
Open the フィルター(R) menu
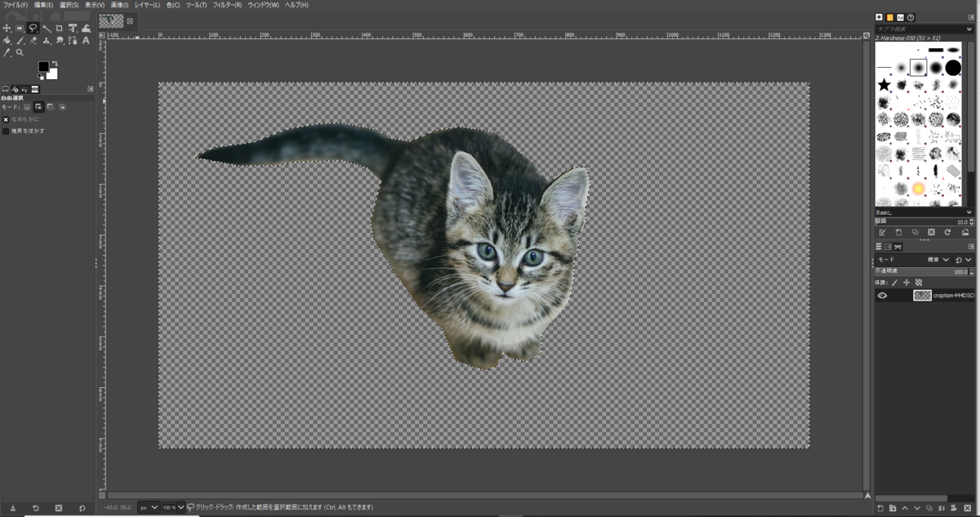click(227, 5)
